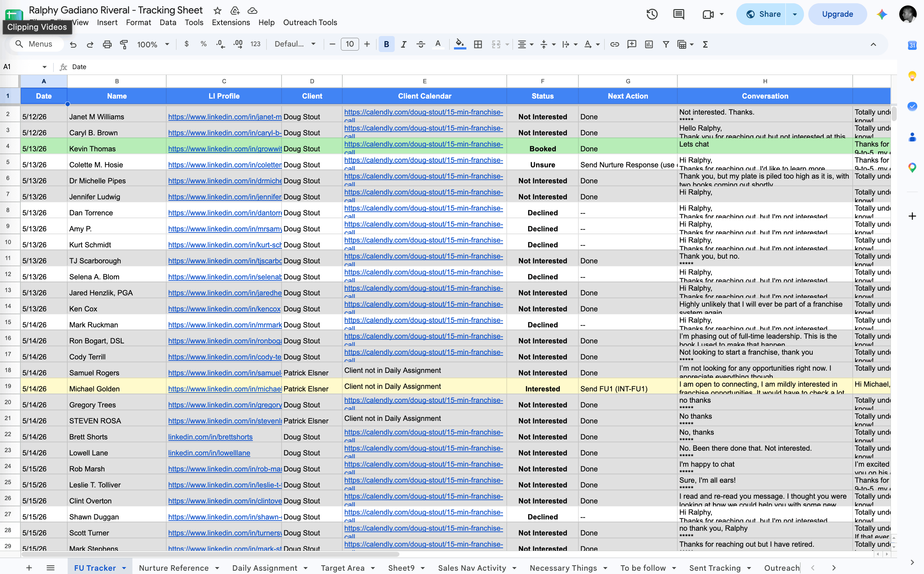Open Google Calendar side panel icon
The width and height of the screenshot is (924, 574).
click(912, 45)
